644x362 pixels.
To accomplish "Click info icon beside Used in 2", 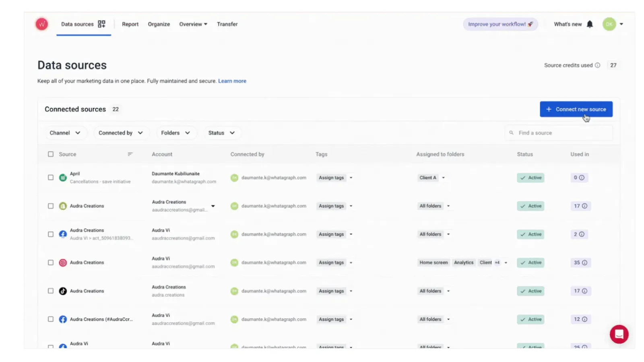I will pos(582,234).
